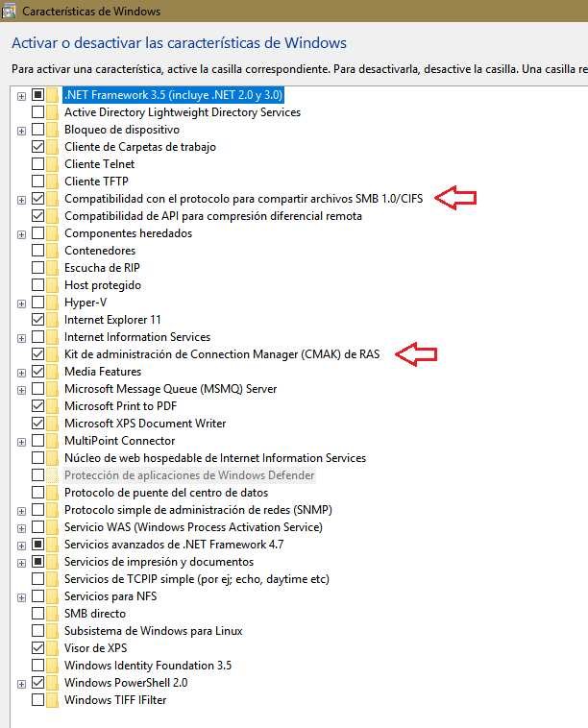Expand Protocolo simple de administración de redes
Image resolution: width=588 pixels, height=728 pixels.
pos(21,511)
